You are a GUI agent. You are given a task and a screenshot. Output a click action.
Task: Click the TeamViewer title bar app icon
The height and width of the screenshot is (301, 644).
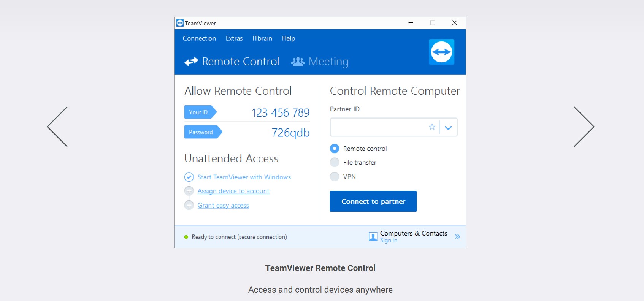point(180,23)
